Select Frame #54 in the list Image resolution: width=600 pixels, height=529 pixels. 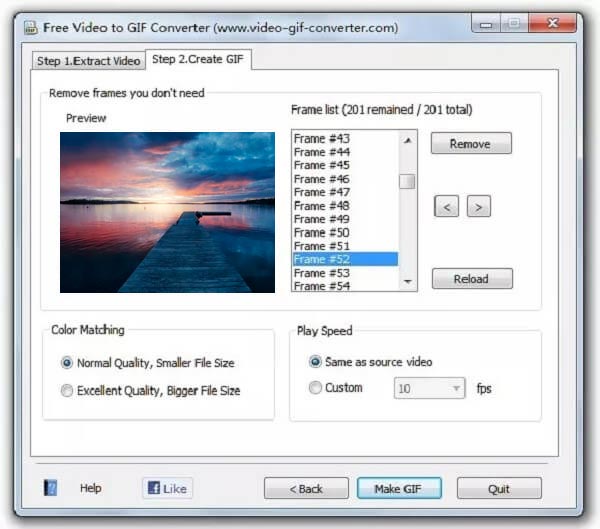[x=345, y=286]
